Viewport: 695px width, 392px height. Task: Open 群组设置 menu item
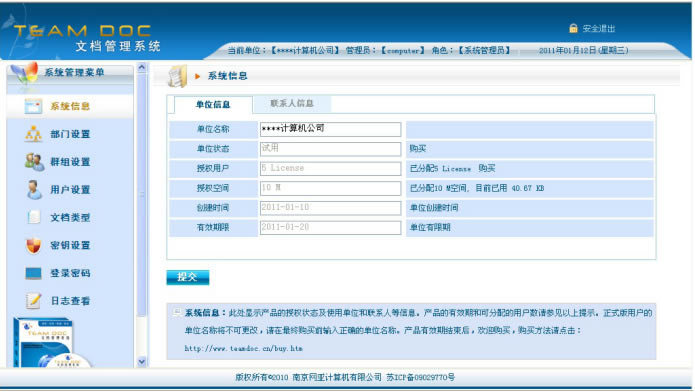70,162
